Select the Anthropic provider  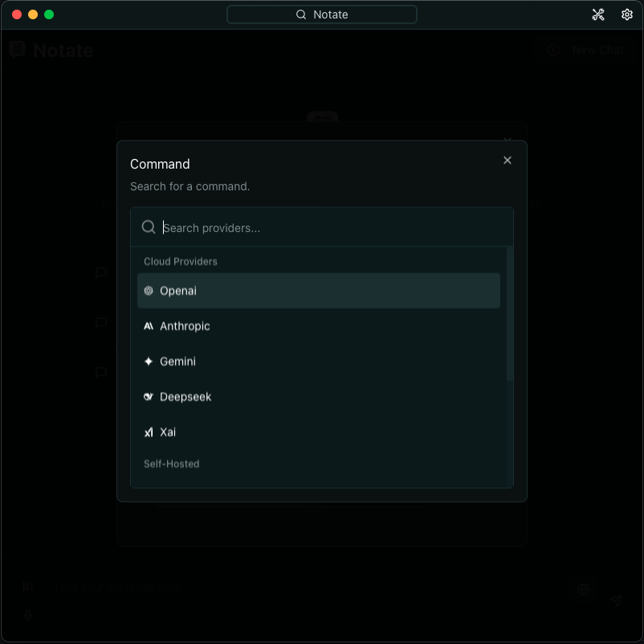pyautogui.click(x=318, y=326)
